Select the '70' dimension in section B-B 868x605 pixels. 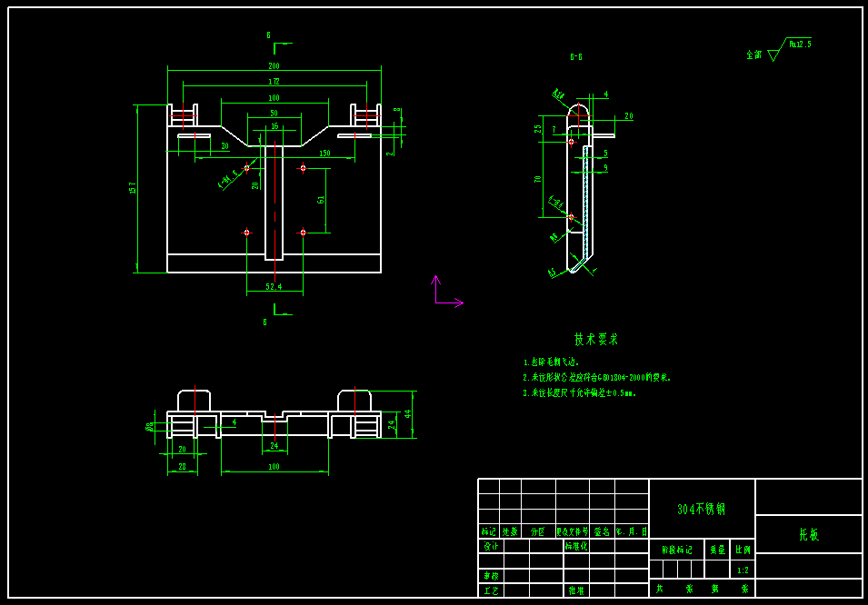coord(537,179)
